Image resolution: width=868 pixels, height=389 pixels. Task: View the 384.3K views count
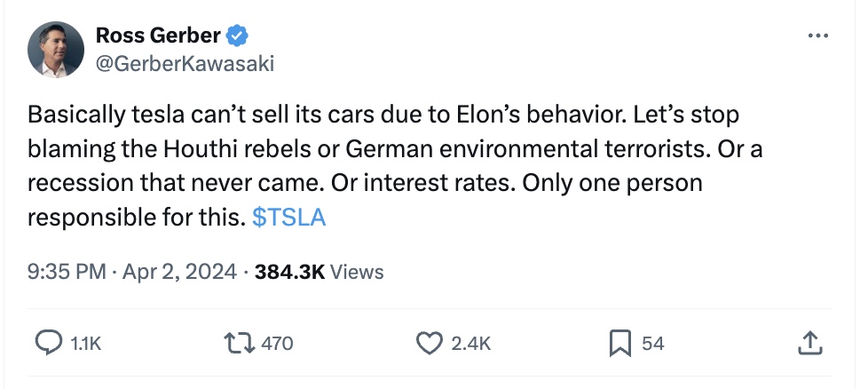click(289, 272)
